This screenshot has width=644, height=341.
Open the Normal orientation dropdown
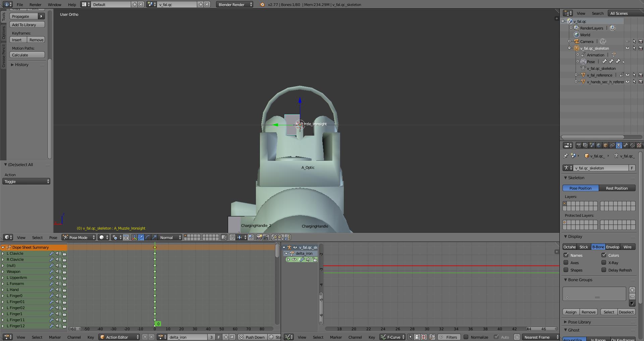170,237
